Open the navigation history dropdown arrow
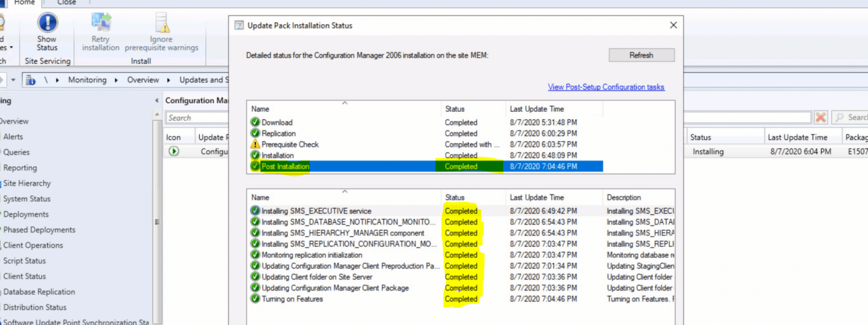 click(13, 80)
